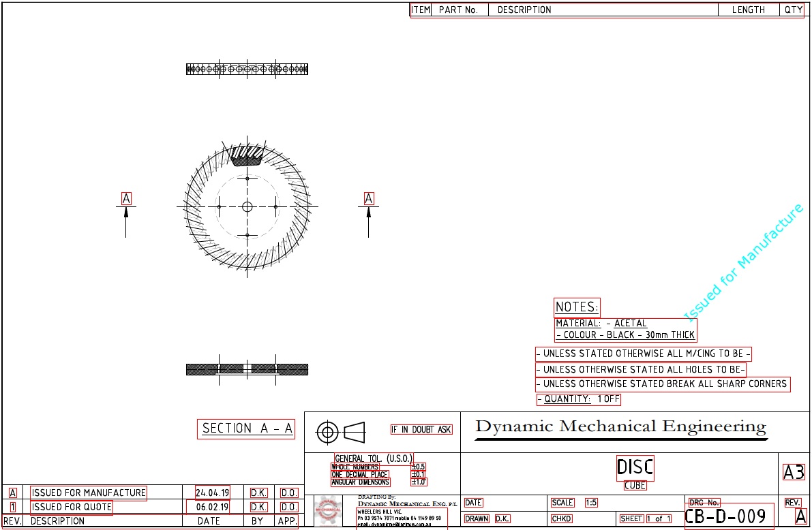Click the NOTES heading
The width and height of the screenshot is (812, 530).
coord(577,307)
